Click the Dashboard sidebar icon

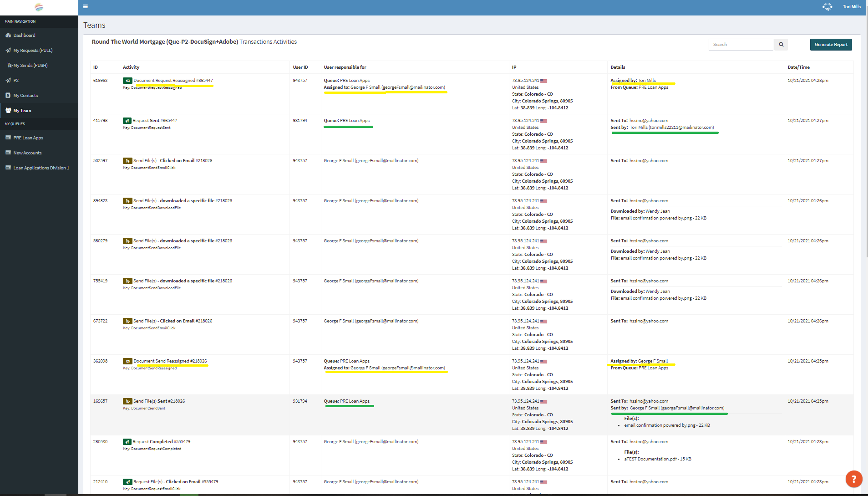coord(8,36)
